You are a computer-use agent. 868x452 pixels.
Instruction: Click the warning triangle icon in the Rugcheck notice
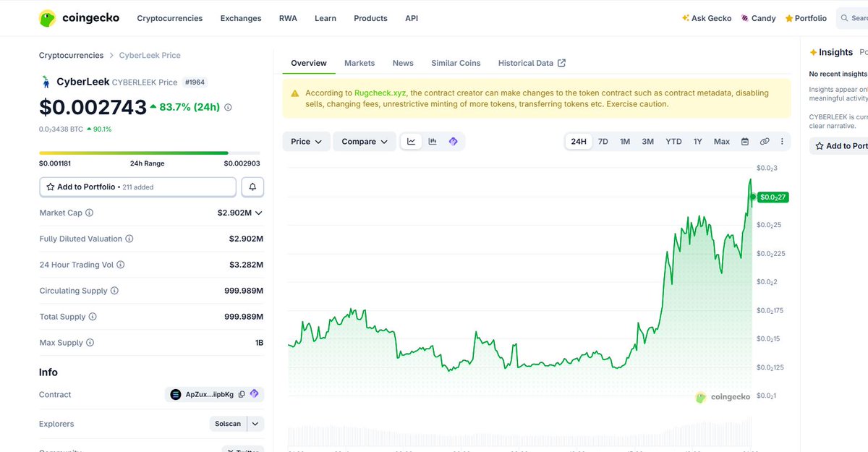(295, 93)
